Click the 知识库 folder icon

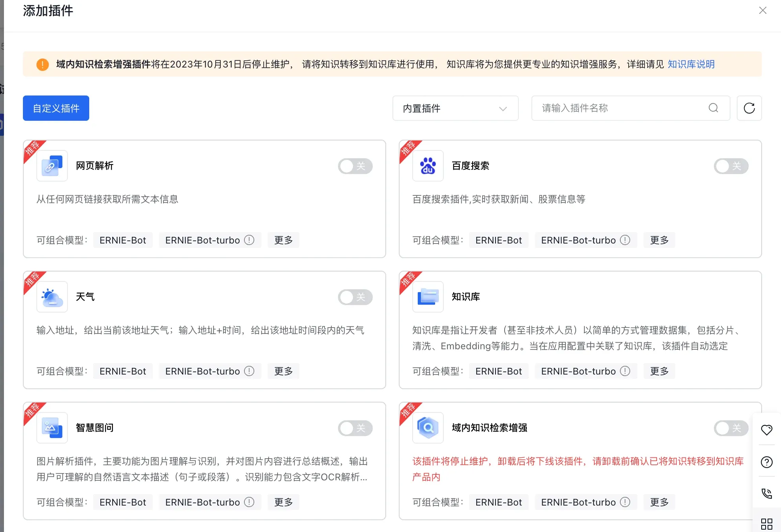coord(428,297)
